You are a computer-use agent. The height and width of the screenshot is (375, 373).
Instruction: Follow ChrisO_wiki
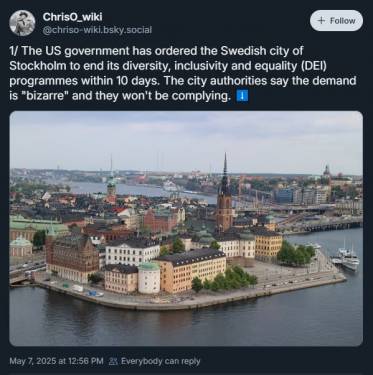click(336, 21)
